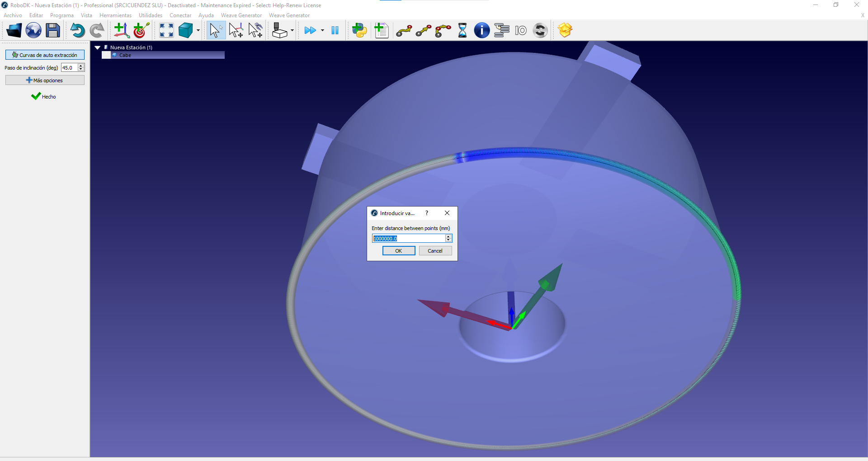
Task: Click the Add reference frame icon
Action: (121, 30)
